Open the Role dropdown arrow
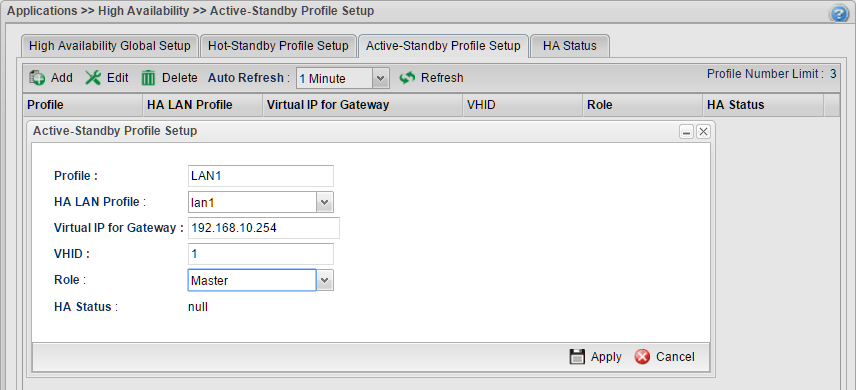Image resolution: width=856 pixels, height=390 pixels. [x=325, y=280]
